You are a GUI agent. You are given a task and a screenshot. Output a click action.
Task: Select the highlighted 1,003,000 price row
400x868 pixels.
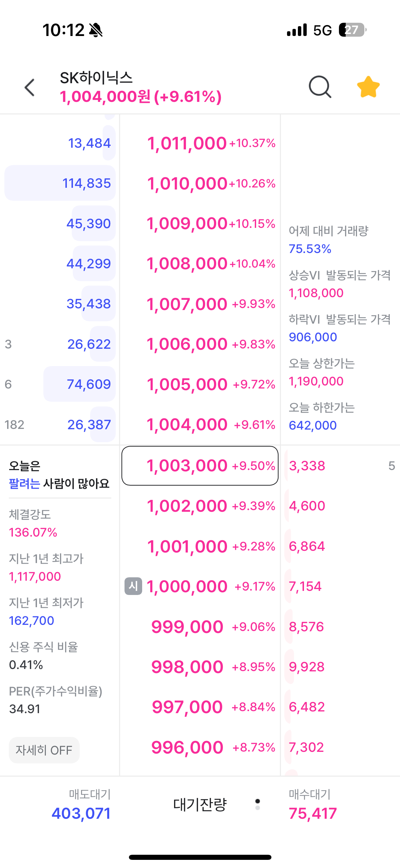[x=200, y=466]
